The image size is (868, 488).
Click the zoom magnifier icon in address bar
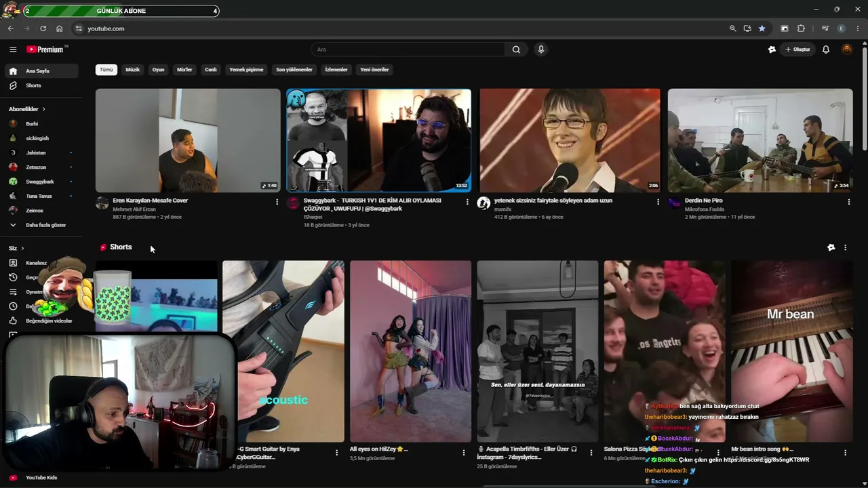click(732, 28)
